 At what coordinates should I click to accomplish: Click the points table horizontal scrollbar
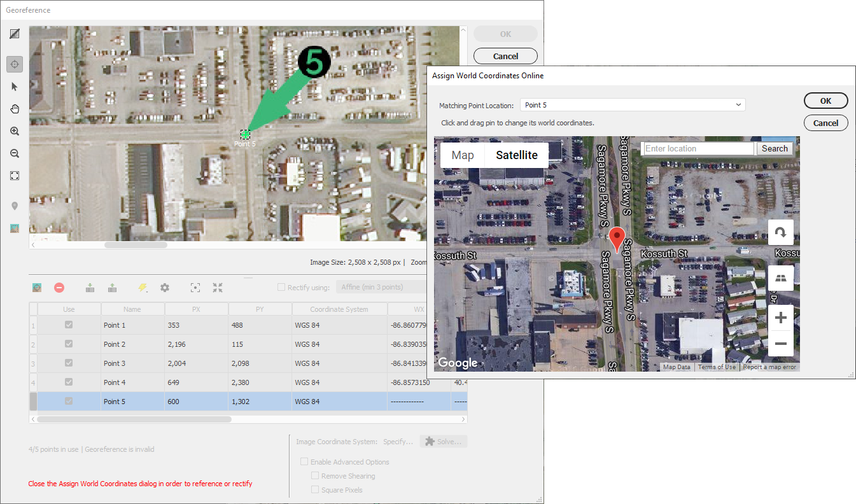[x=134, y=419]
